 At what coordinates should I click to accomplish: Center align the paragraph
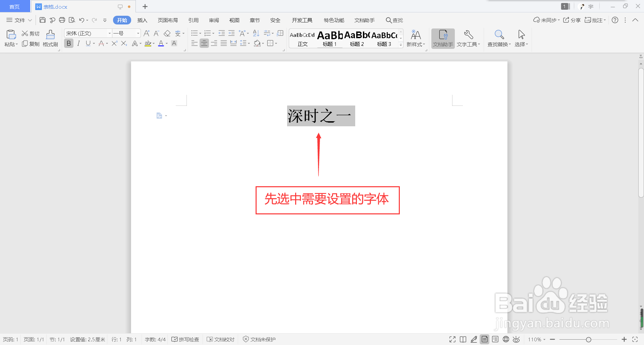point(204,43)
